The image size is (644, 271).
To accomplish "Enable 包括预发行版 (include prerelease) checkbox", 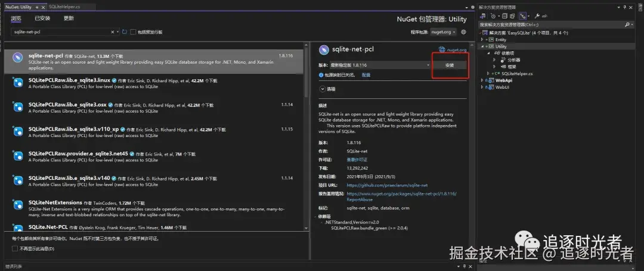I will pyautogui.click(x=133, y=32).
